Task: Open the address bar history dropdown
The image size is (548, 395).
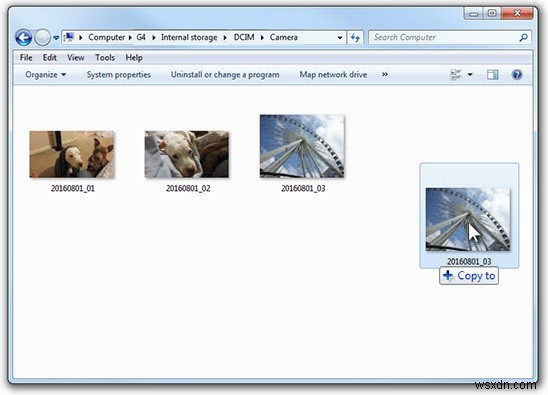Action: (340, 38)
